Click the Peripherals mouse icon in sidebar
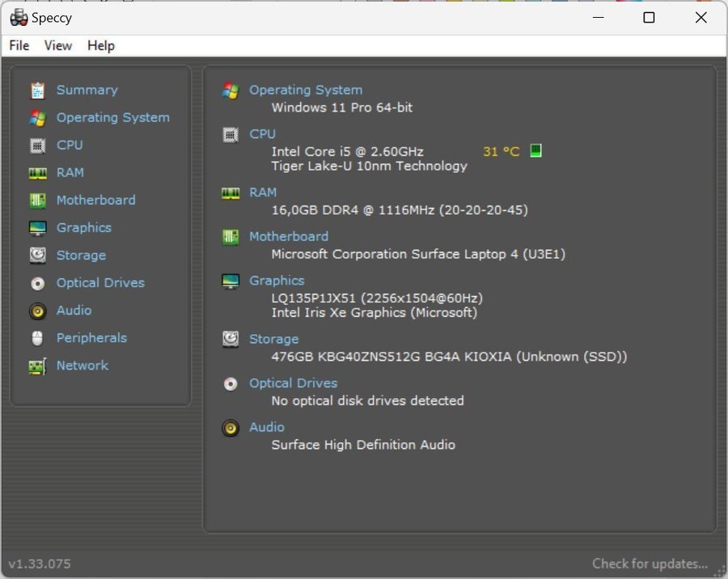Image resolution: width=728 pixels, height=579 pixels. pos(37,338)
